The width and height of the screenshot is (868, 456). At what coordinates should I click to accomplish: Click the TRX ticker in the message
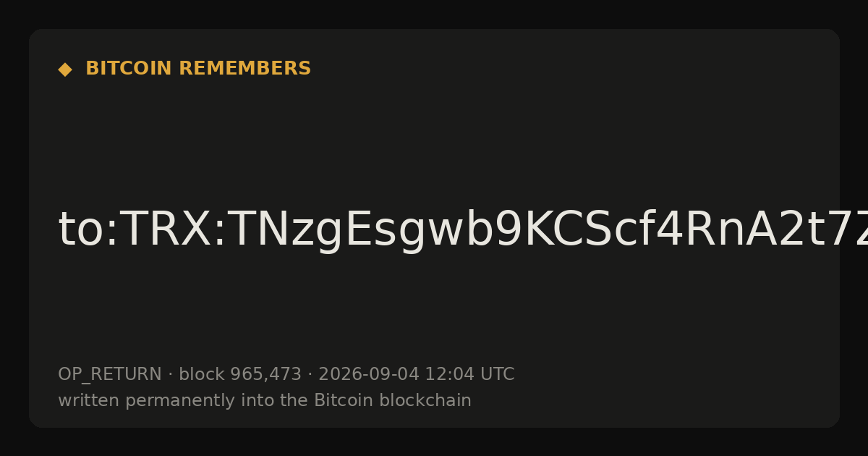click(x=163, y=230)
